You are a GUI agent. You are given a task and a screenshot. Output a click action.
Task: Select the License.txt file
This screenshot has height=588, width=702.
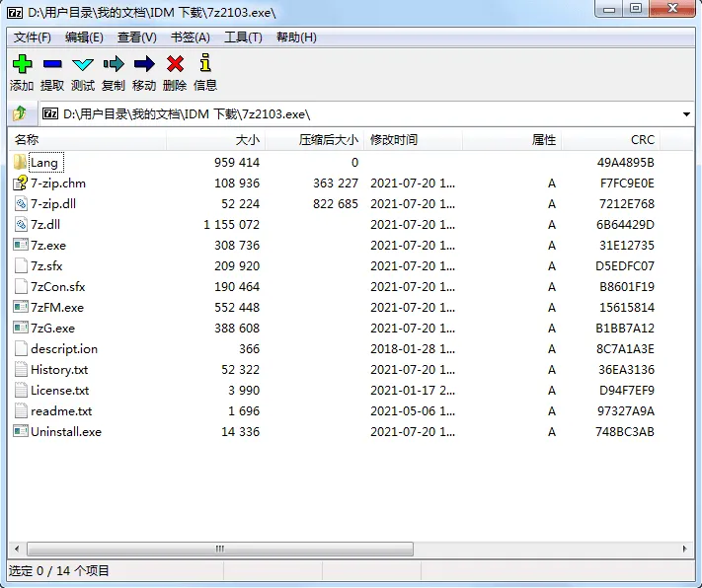(59, 391)
